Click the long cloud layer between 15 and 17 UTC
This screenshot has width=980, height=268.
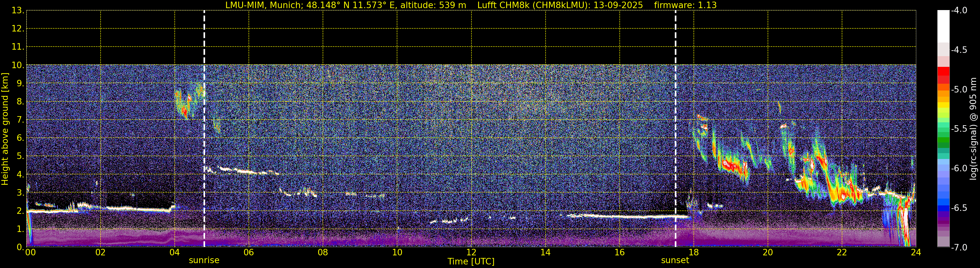coord(628,216)
